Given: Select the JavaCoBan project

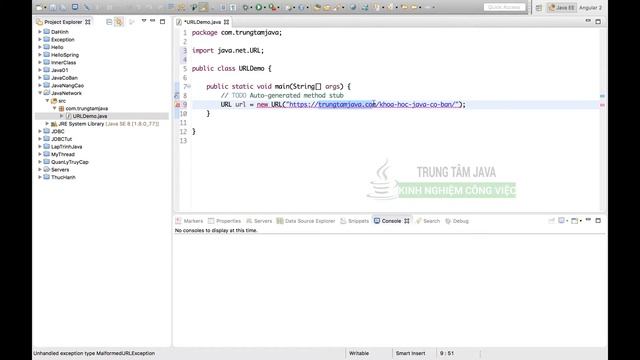Looking at the screenshot, I should [64, 78].
